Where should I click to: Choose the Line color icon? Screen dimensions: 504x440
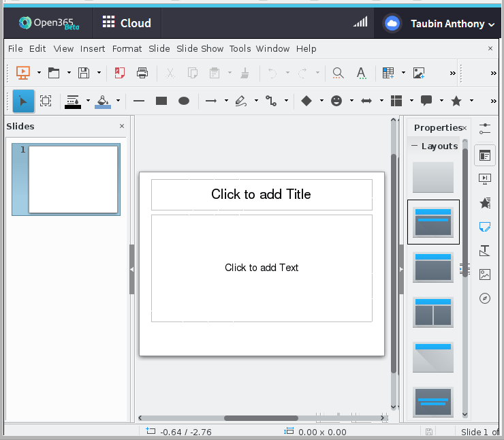point(73,101)
